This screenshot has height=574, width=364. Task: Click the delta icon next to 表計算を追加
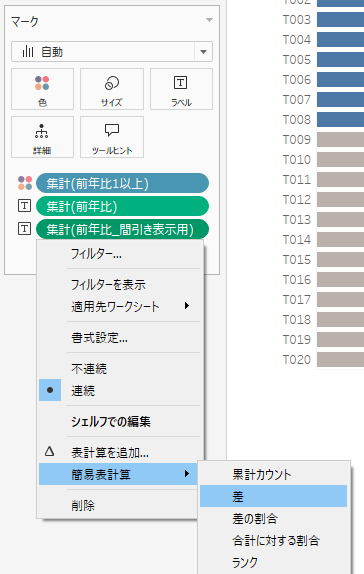(49, 451)
